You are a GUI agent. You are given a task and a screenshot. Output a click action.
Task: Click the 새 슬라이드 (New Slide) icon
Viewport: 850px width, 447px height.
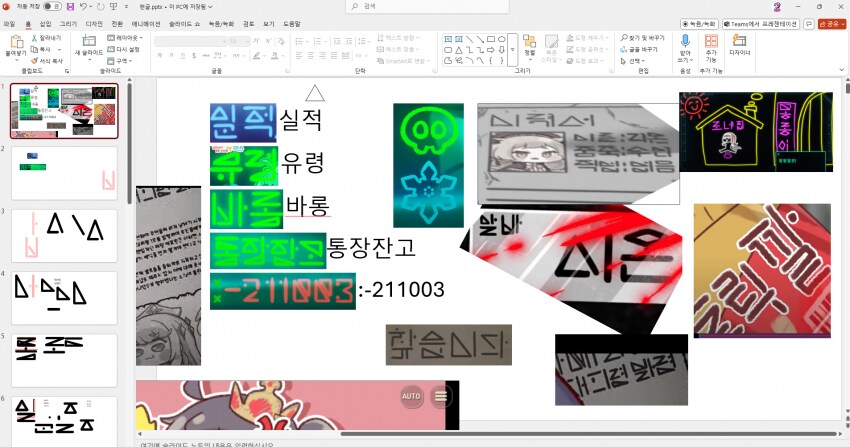click(88, 41)
